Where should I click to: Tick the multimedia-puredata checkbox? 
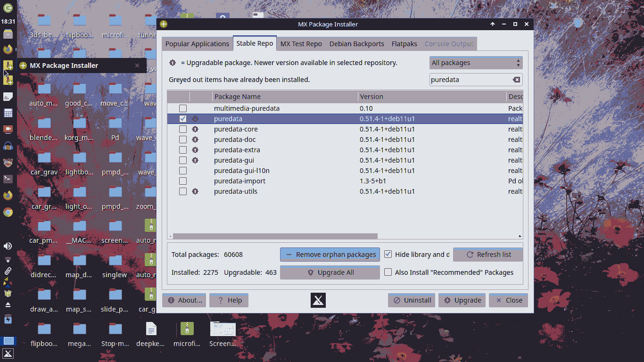point(183,108)
